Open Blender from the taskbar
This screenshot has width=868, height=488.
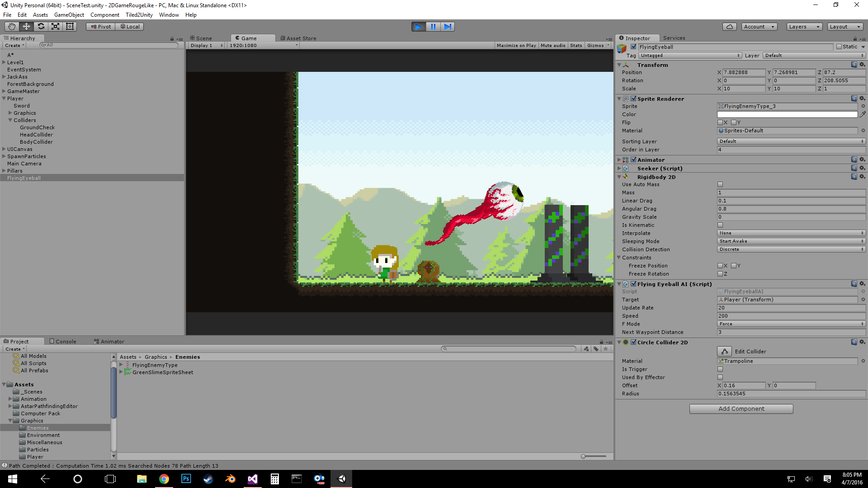coord(230,479)
